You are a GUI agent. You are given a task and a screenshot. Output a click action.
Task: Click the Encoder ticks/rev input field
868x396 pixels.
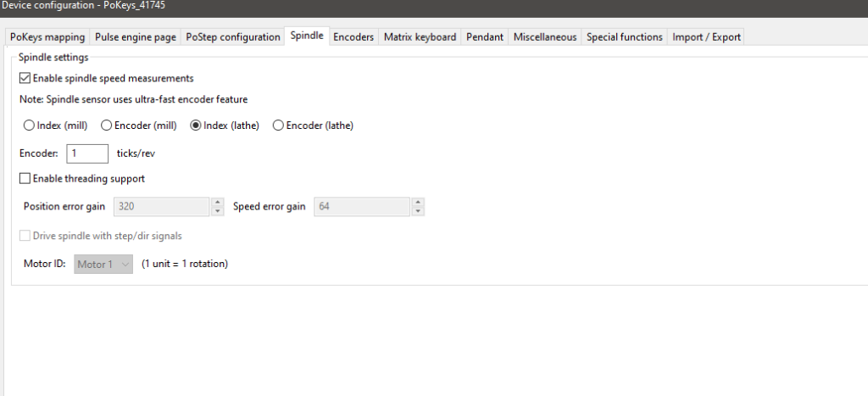[x=87, y=153]
